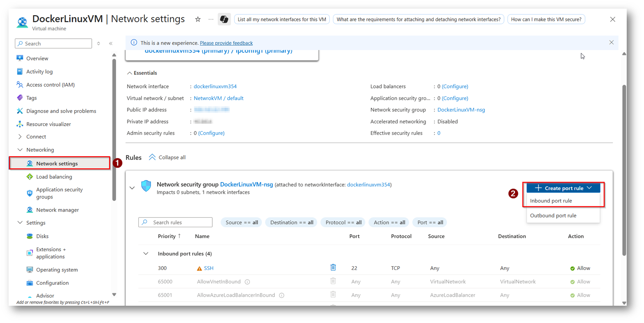Open the Copilot icon in header
This screenshot has height=323, width=644.
(224, 19)
